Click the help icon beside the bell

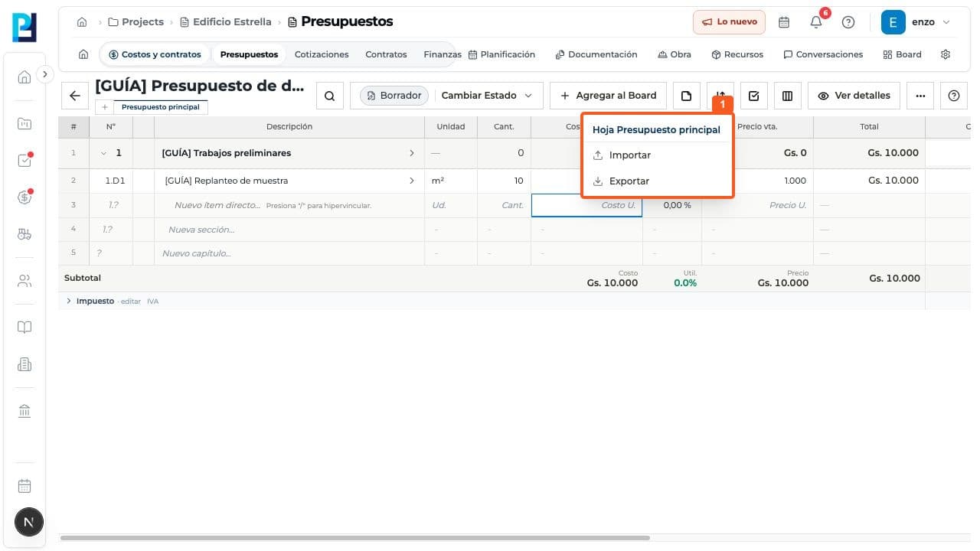pyautogui.click(x=848, y=22)
